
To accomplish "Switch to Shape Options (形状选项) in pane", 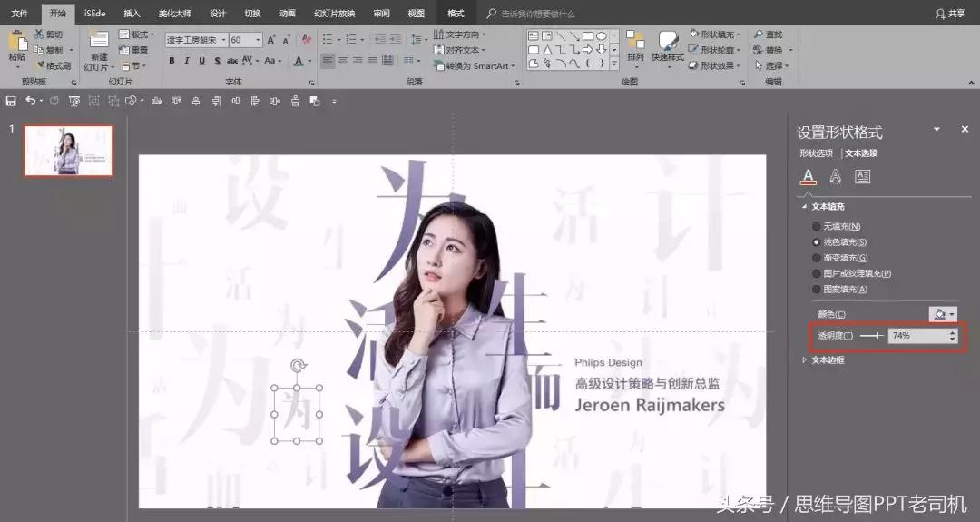I will pos(816,153).
